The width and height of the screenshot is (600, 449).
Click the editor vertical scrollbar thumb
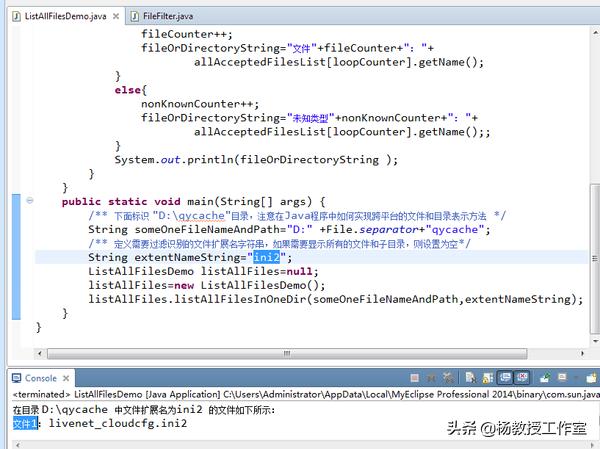(595, 259)
